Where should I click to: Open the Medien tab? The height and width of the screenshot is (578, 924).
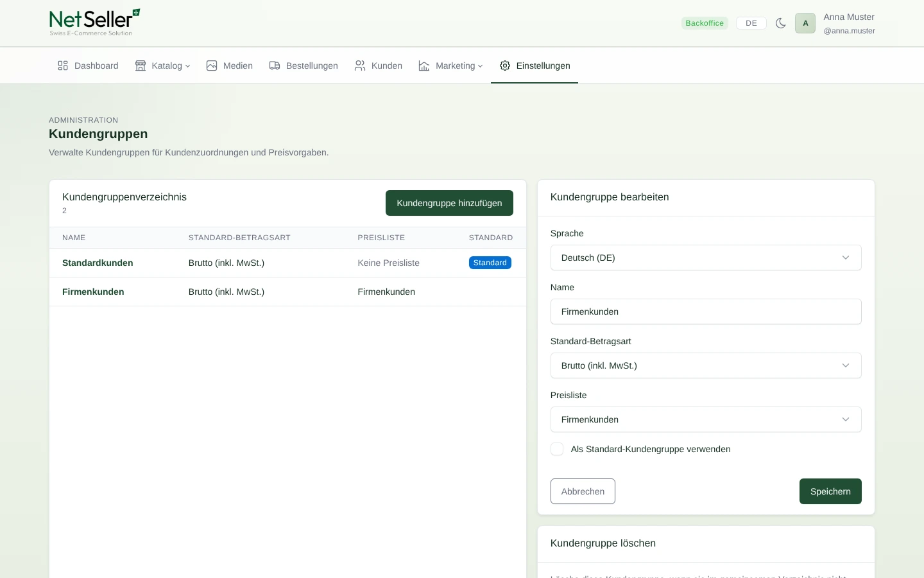pyautogui.click(x=230, y=66)
